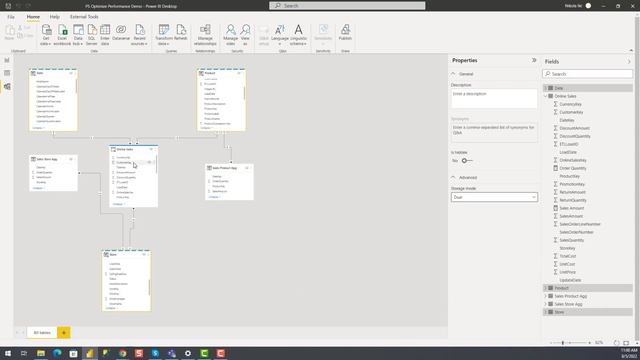The height and width of the screenshot is (360, 640).
Task: Open Manage roles
Action: pyautogui.click(x=231, y=35)
